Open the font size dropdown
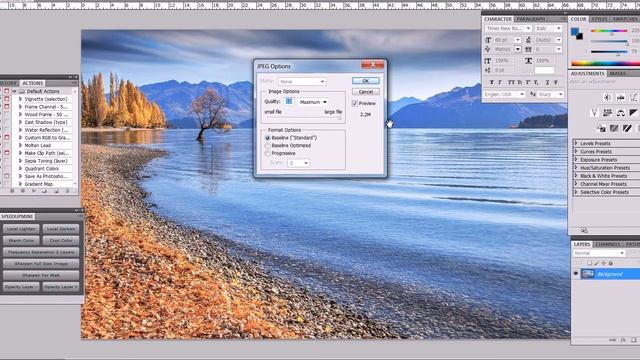Viewport: 640px width, 360px height. pos(518,40)
